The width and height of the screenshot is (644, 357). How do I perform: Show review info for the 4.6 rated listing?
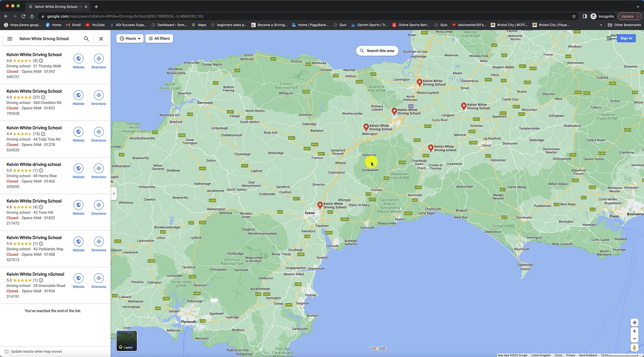[41, 61]
